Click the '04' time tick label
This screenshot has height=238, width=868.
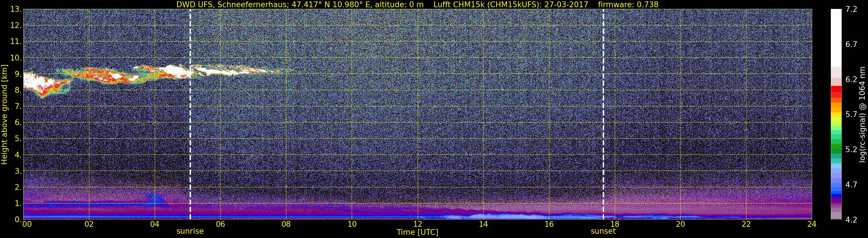[155, 224]
